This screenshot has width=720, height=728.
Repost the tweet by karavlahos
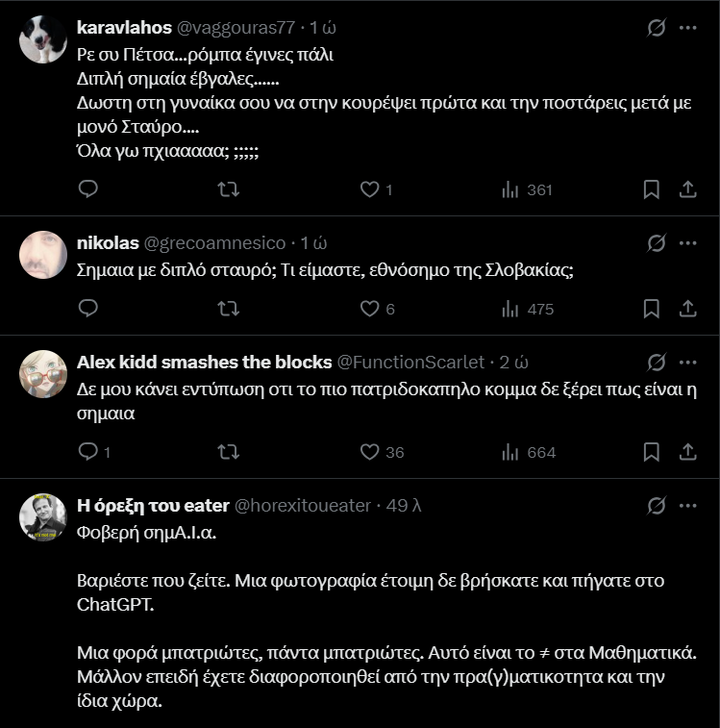(229, 189)
